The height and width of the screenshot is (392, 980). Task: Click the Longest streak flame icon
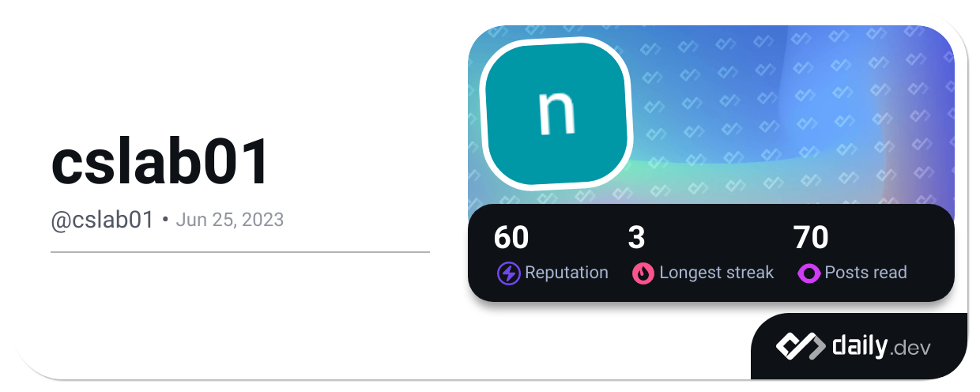click(x=643, y=273)
